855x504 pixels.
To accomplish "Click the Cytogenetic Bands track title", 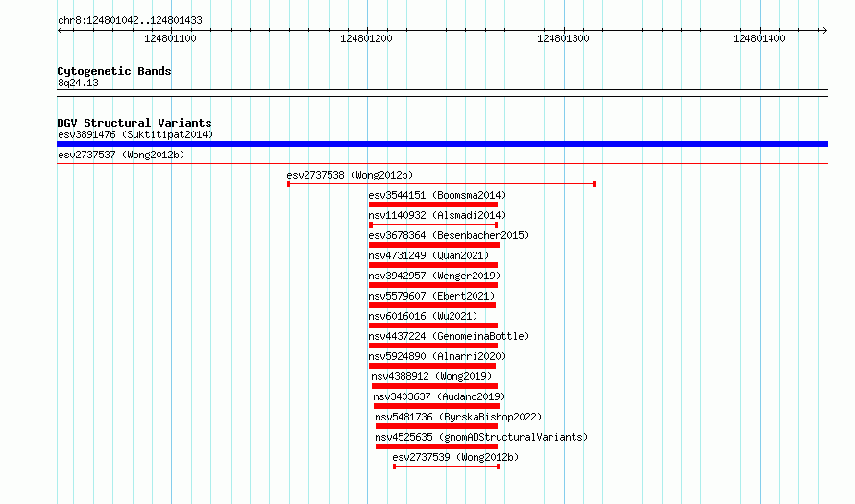I will tap(114, 71).
